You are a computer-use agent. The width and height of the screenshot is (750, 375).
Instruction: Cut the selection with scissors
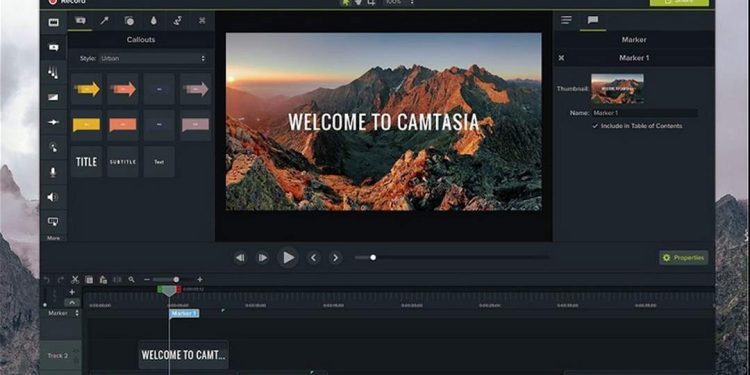(x=75, y=280)
